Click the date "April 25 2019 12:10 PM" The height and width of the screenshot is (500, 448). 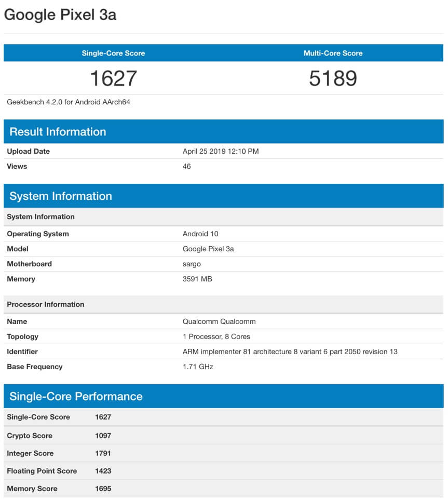point(221,151)
